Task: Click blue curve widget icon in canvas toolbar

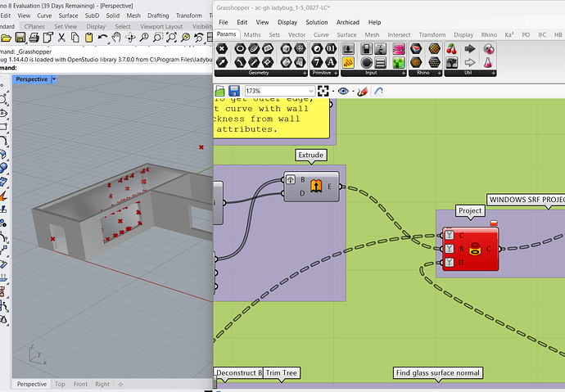Action: pyautogui.click(x=378, y=91)
